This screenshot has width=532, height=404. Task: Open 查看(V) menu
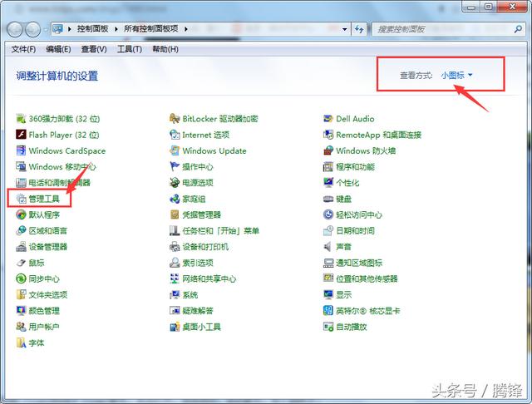point(94,50)
